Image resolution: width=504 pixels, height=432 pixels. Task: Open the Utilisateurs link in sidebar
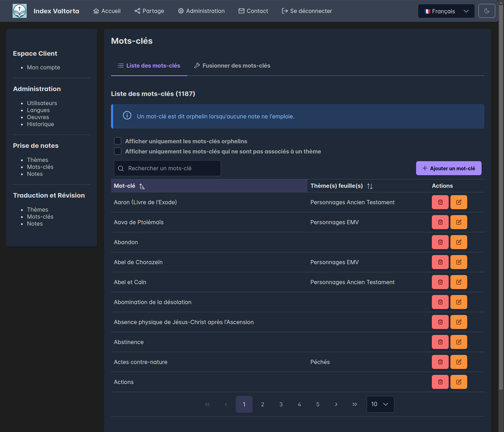tap(42, 103)
